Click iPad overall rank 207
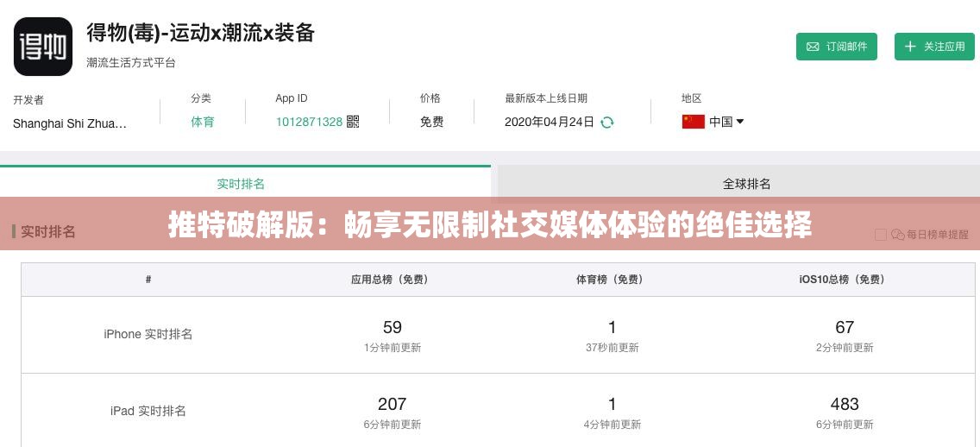 (392, 404)
